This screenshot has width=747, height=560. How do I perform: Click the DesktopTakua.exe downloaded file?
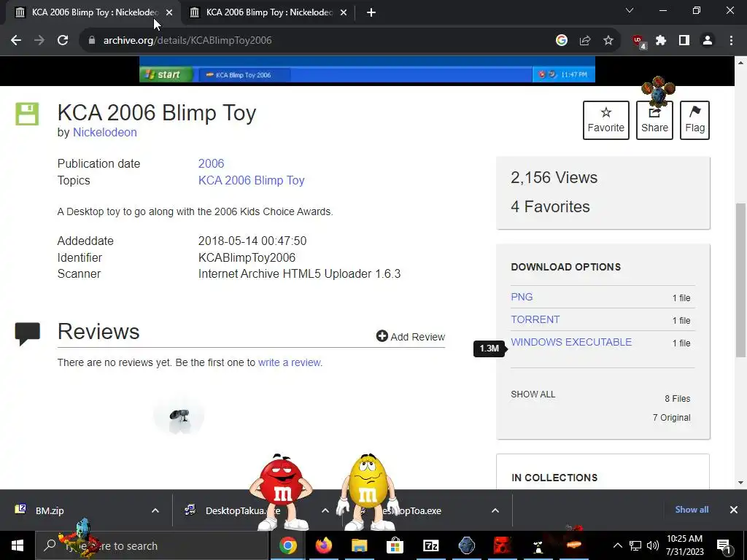[231, 510]
